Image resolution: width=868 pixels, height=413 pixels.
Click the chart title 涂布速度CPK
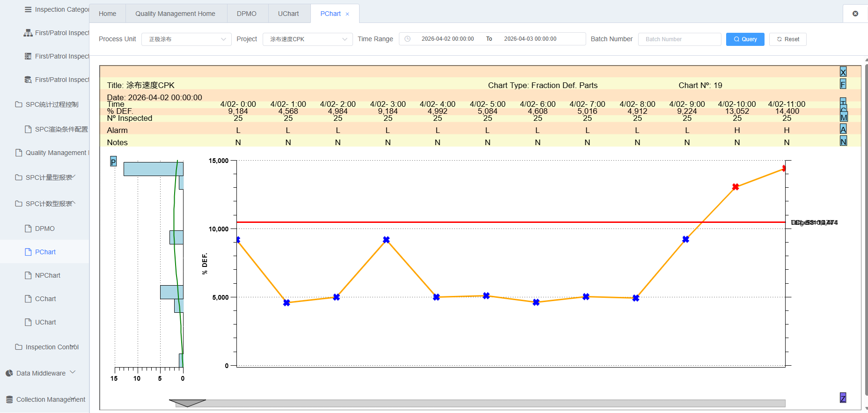150,85
